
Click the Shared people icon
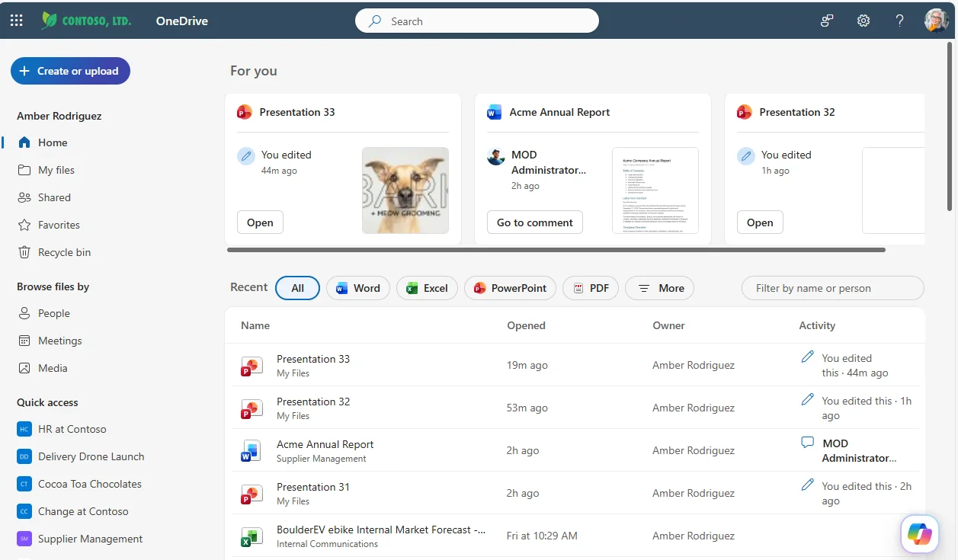click(x=24, y=197)
